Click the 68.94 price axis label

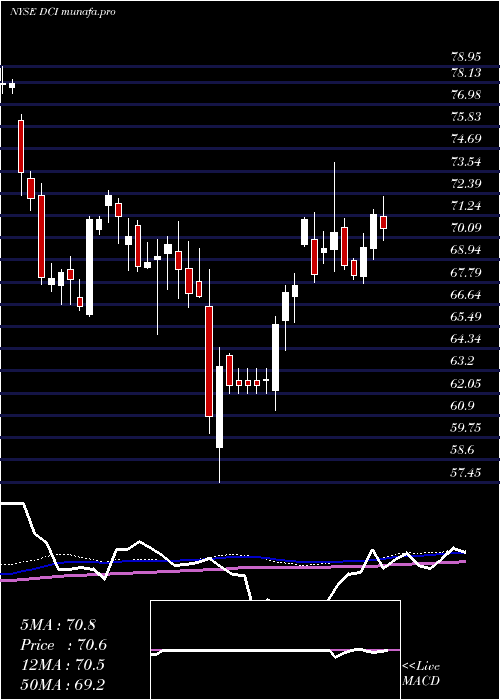tap(466, 250)
